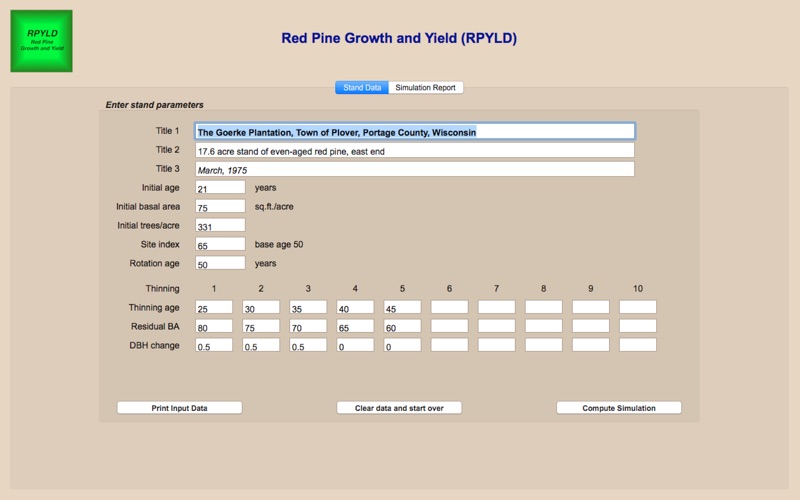Click Clear data and start over button
Image resolution: width=800 pixels, height=500 pixels.
pyautogui.click(x=399, y=408)
